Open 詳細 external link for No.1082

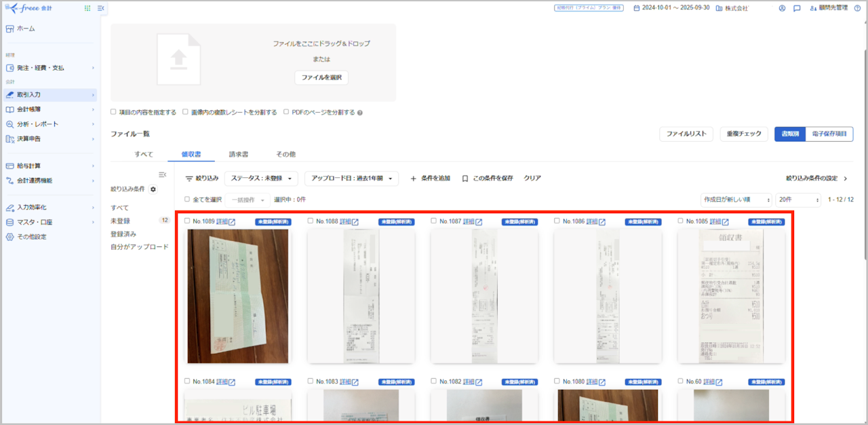tap(473, 382)
